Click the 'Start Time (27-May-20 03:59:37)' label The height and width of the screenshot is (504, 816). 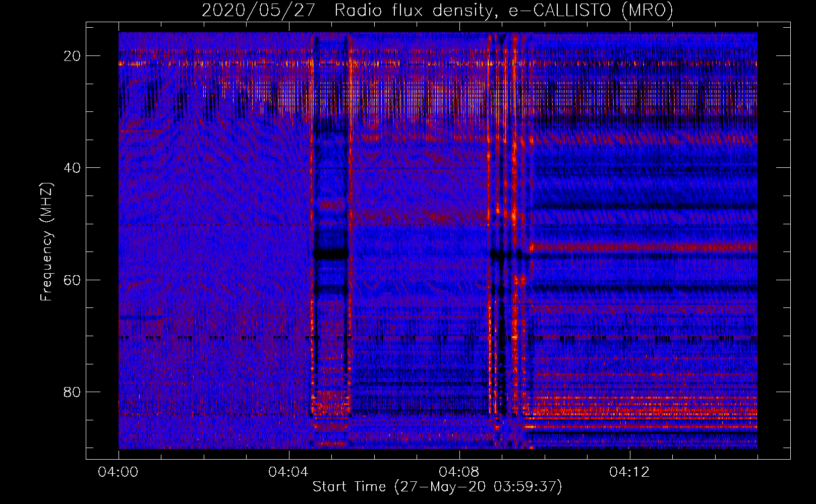437,487
